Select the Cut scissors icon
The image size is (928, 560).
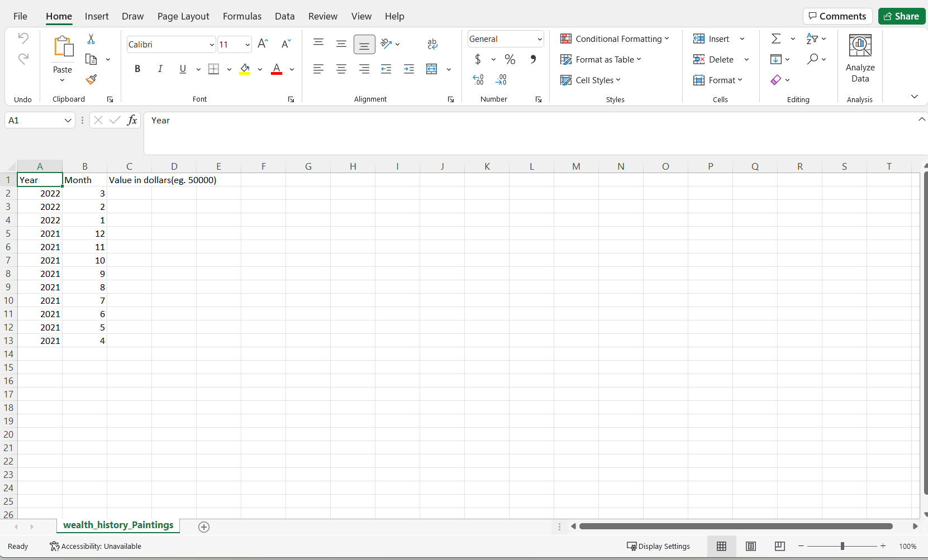[x=91, y=39]
